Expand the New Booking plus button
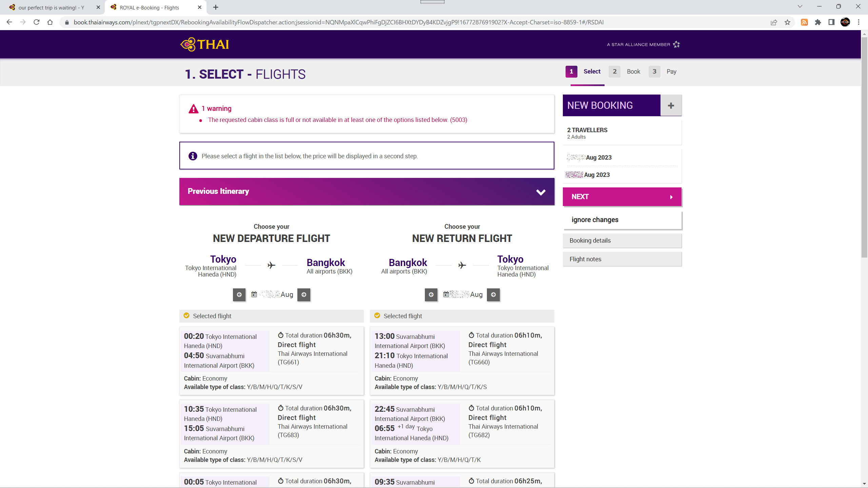The height and width of the screenshot is (488, 868). pyautogui.click(x=671, y=105)
